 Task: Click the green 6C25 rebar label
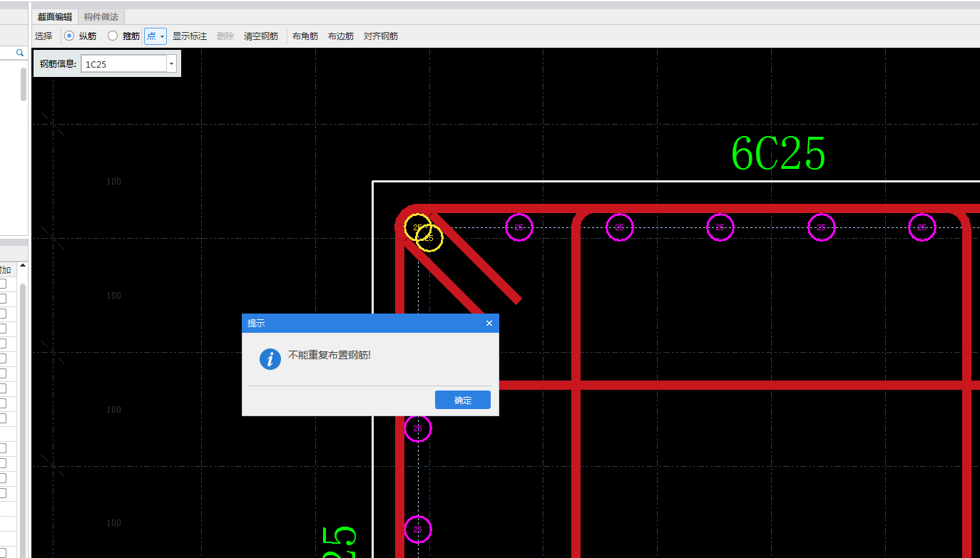[779, 154]
